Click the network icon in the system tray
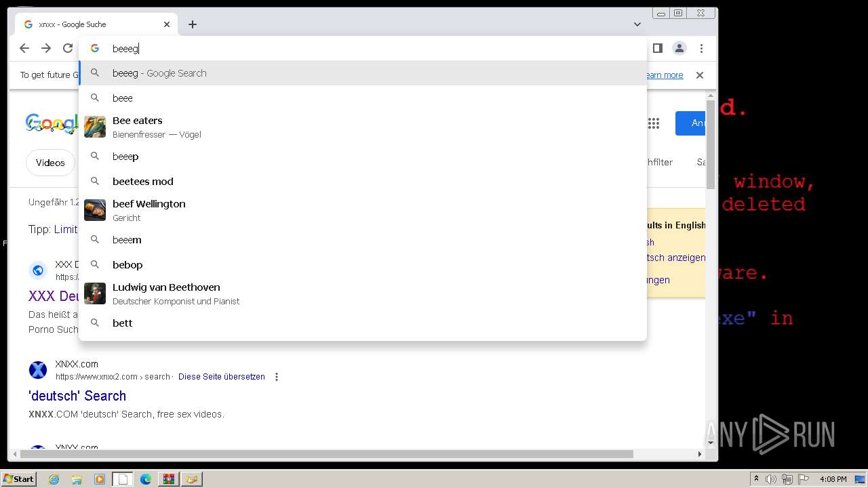 (787, 479)
